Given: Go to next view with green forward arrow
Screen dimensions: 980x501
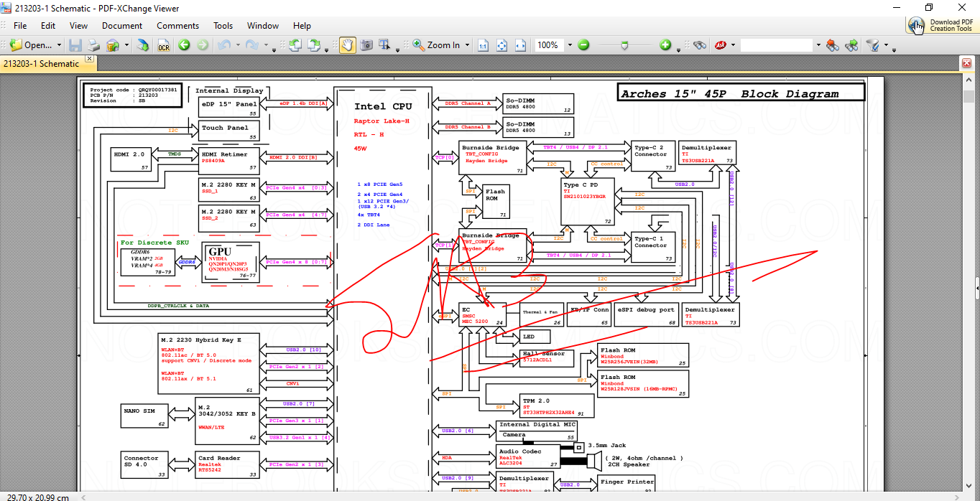Looking at the screenshot, I should click(x=203, y=45).
